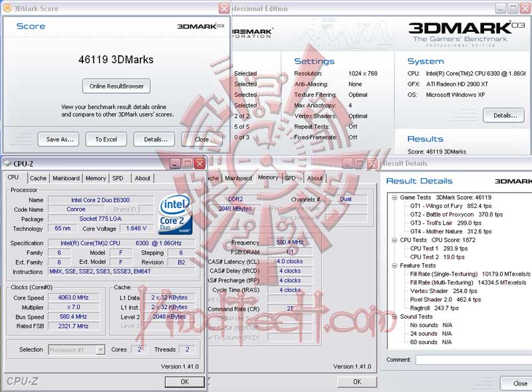Viewport: 532px width, 392px height.
Task: Click the Core Speed value 4063.0 MHz
Action: point(74,298)
